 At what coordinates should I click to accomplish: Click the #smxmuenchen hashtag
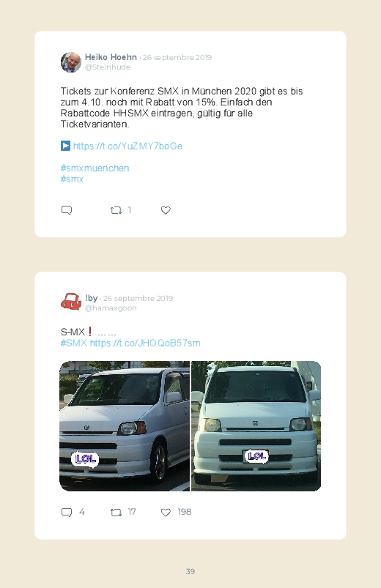tap(95, 168)
